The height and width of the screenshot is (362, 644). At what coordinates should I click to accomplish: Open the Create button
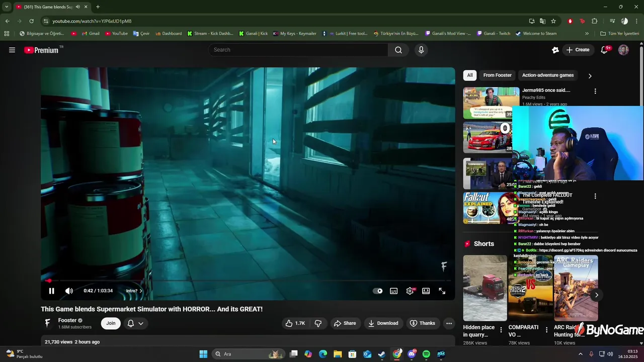(578, 50)
